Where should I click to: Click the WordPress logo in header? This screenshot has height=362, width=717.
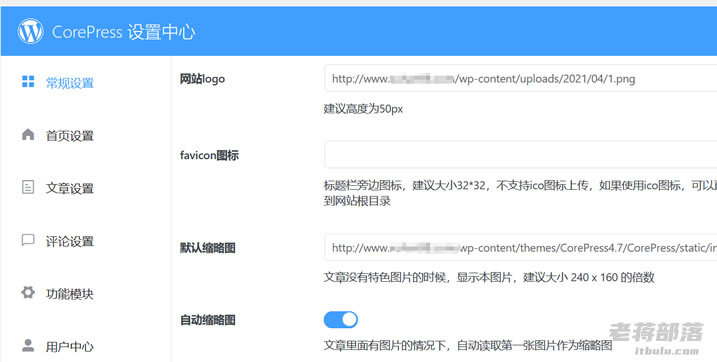click(x=31, y=32)
